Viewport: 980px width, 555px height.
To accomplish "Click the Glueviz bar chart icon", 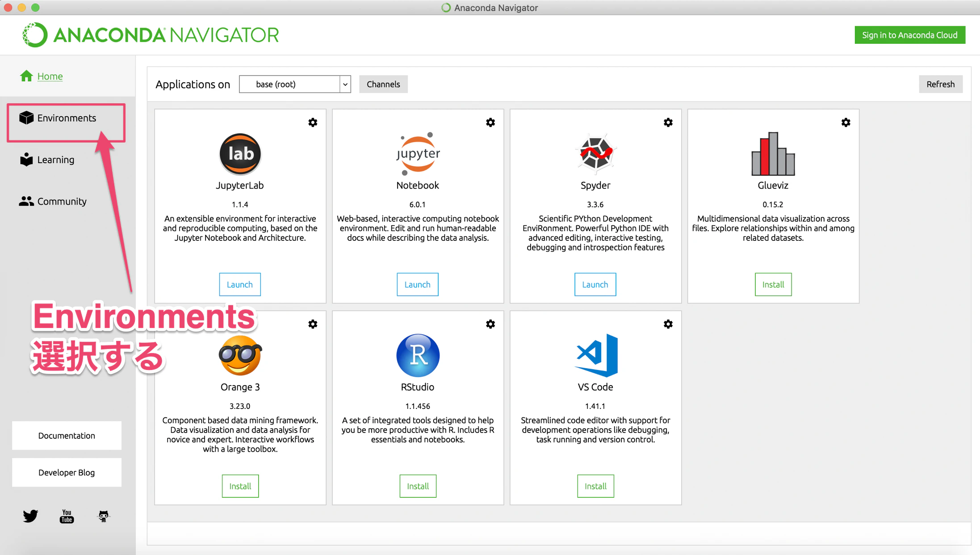I will click(x=773, y=154).
